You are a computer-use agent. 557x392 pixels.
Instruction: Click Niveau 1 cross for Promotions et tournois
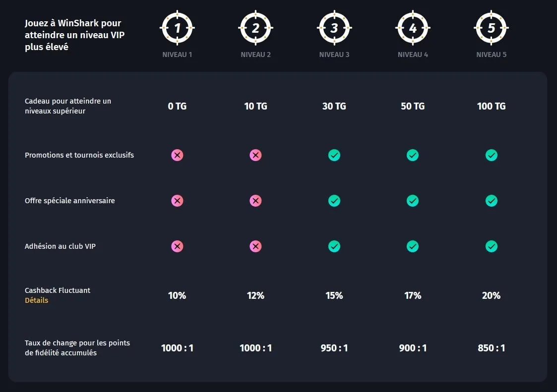click(x=177, y=155)
